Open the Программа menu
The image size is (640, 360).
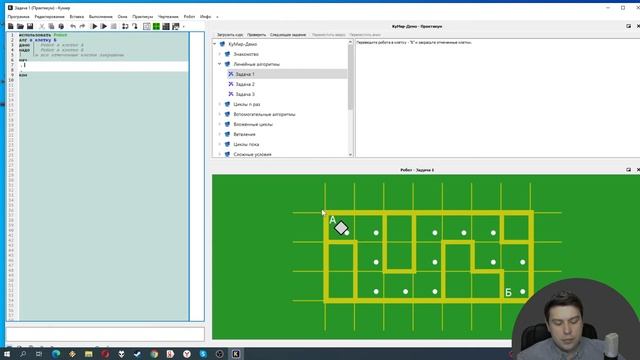coord(18,16)
